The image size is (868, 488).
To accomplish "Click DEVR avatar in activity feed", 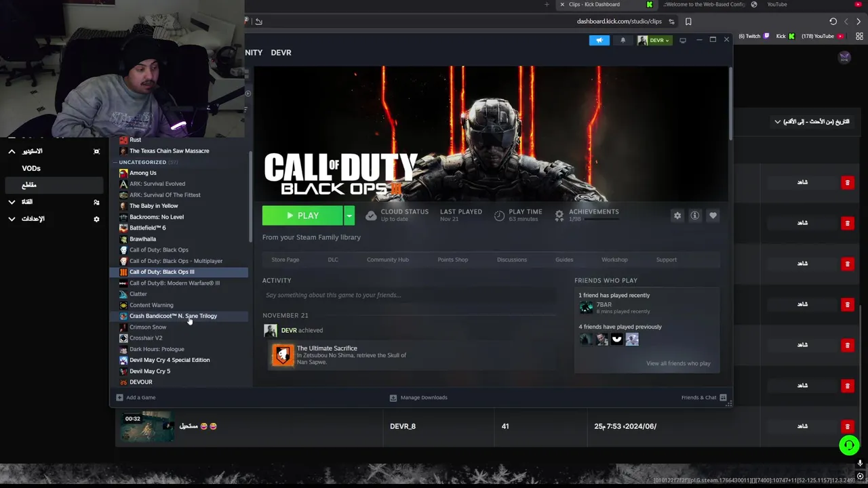I will pyautogui.click(x=270, y=331).
